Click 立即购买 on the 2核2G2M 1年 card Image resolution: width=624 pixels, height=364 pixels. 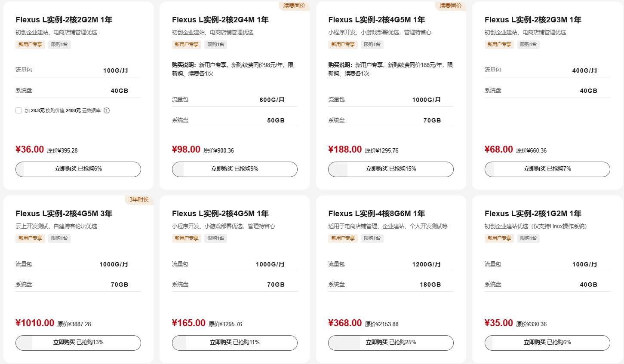pos(78,169)
